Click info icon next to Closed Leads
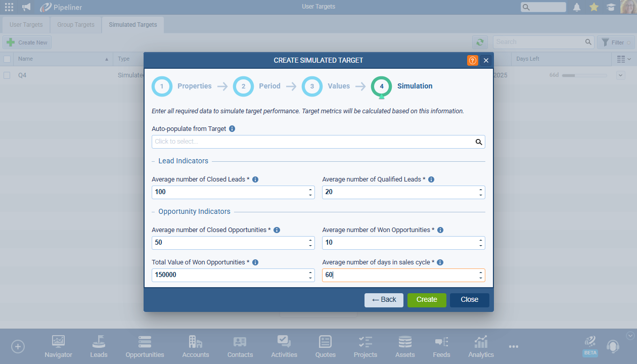 pyautogui.click(x=255, y=179)
